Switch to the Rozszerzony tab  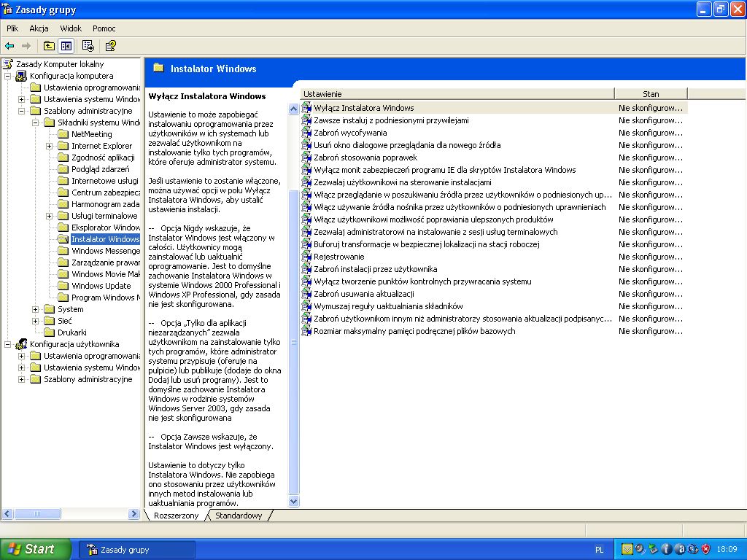[177, 516]
